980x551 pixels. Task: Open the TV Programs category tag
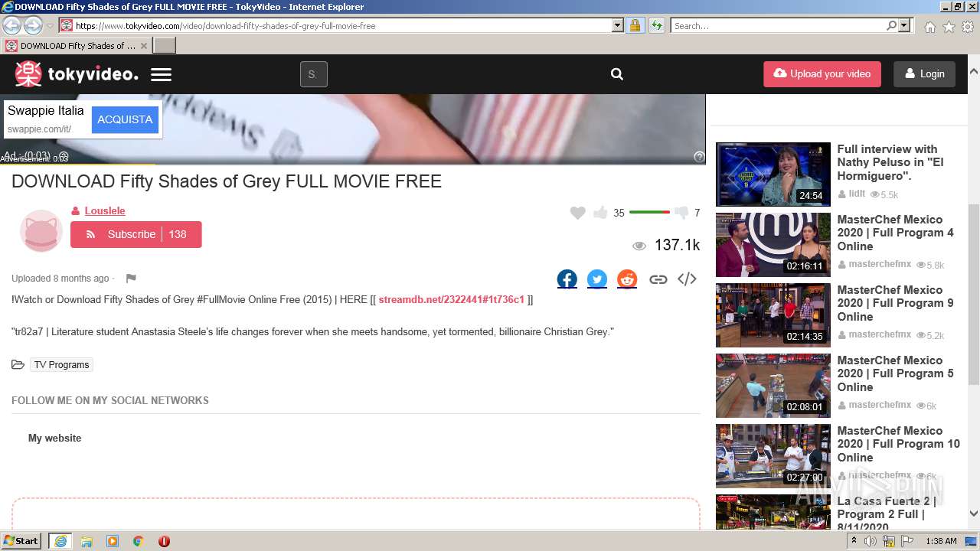(x=61, y=365)
